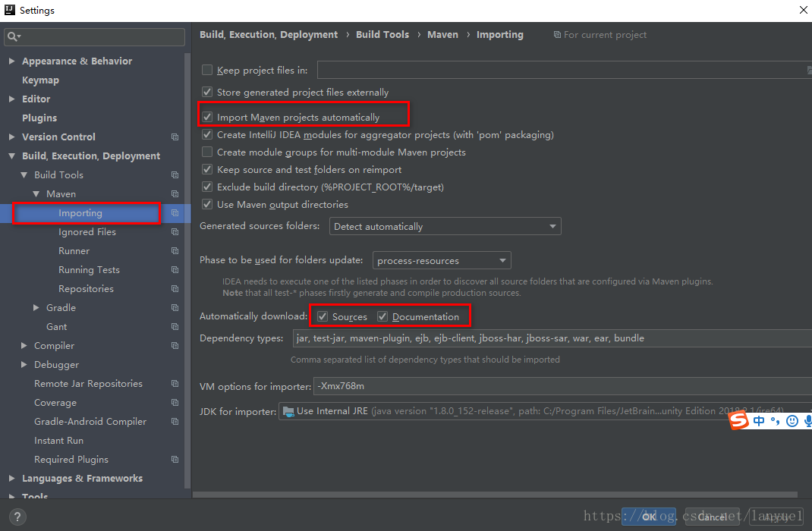This screenshot has width=812, height=531.
Task: Click project-level icon beside Coverage
Action: tap(175, 403)
